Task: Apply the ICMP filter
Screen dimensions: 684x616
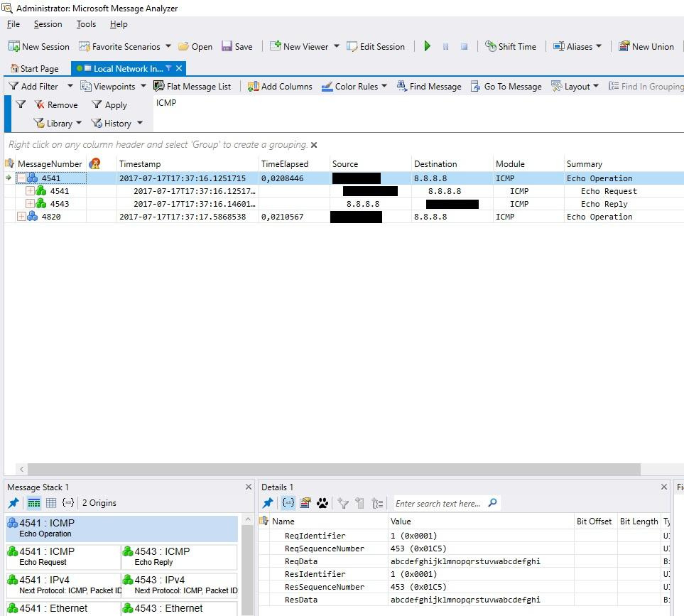Action: click(109, 104)
